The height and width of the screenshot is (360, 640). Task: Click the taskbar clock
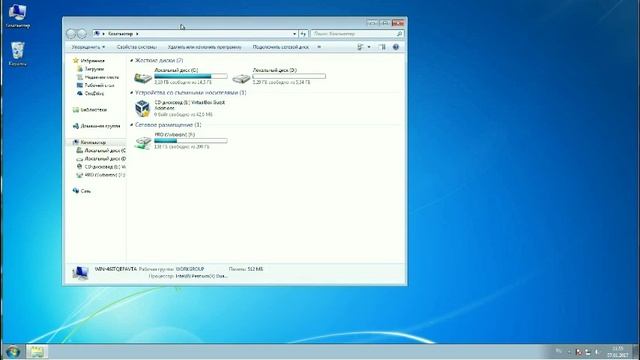point(618,352)
